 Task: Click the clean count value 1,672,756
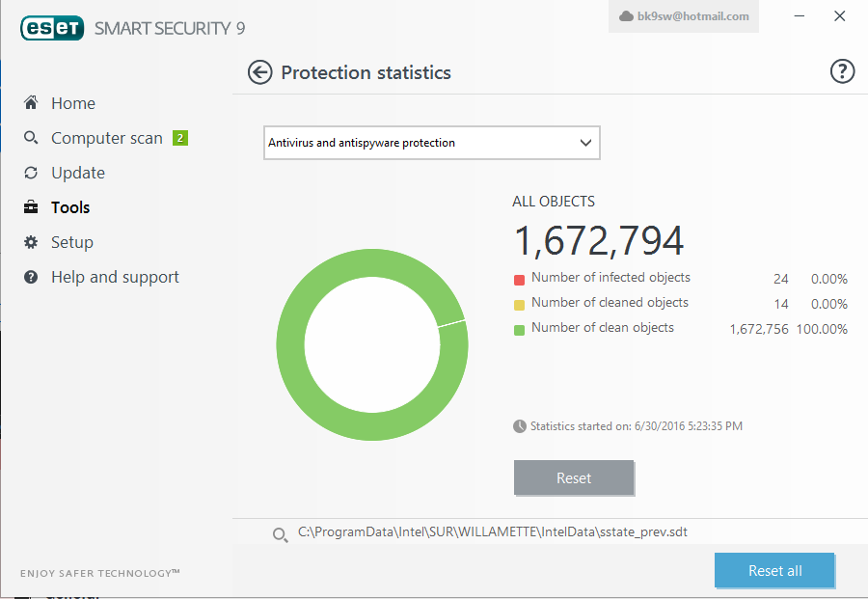tap(759, 329)
